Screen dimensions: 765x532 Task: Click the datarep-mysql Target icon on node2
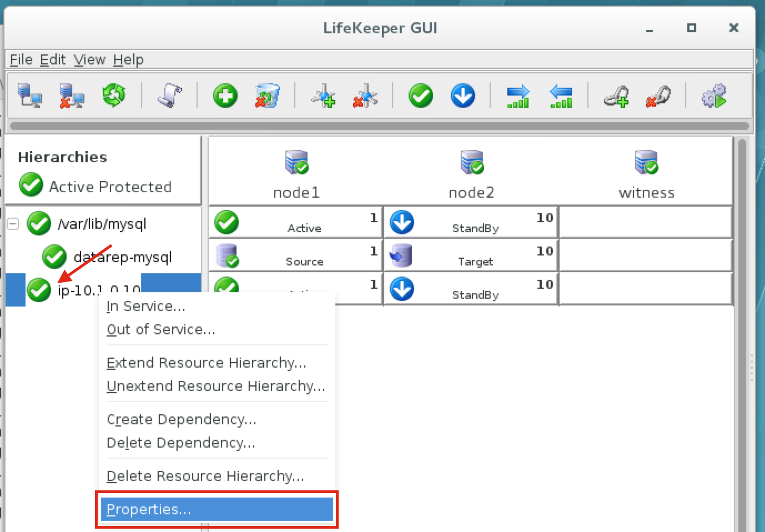click(x=401, y=255)
